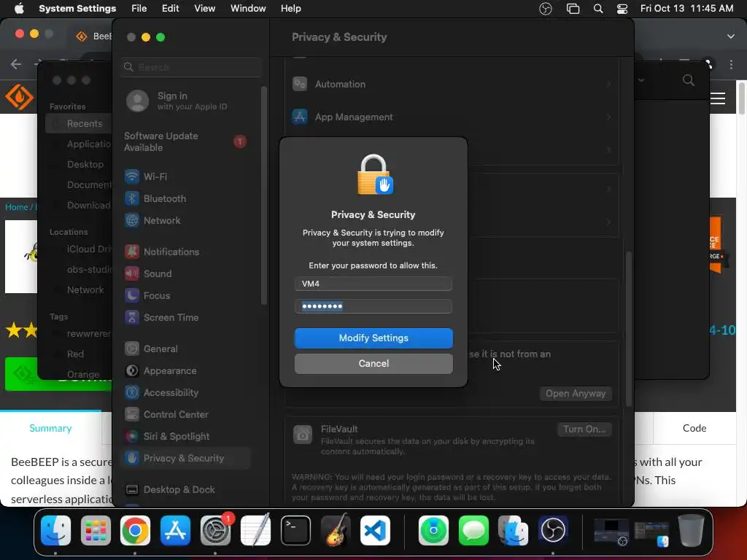747x560 pixels.
Task: Select Recents in Finder sidebar
Action: point(79,124)
